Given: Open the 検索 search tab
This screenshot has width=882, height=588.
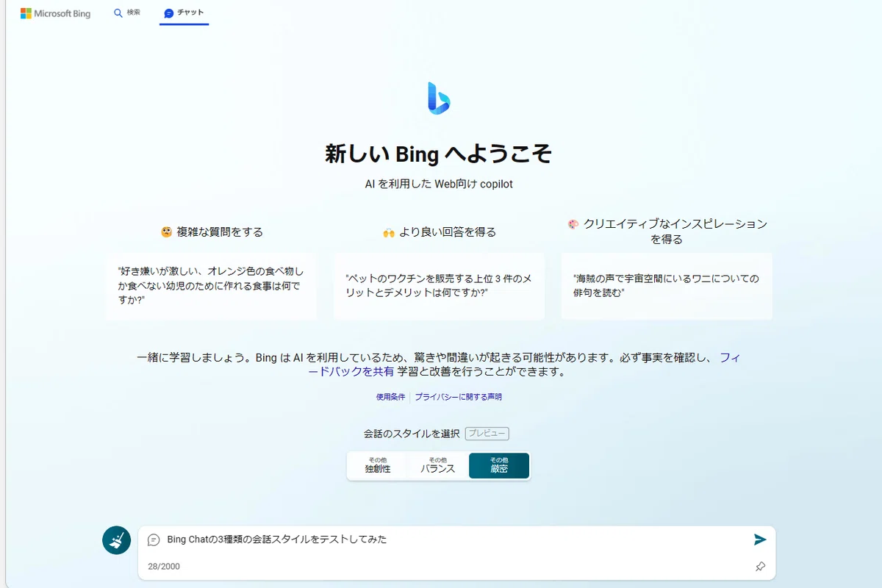Looking at the screenshot, I should tap(127, 13).
